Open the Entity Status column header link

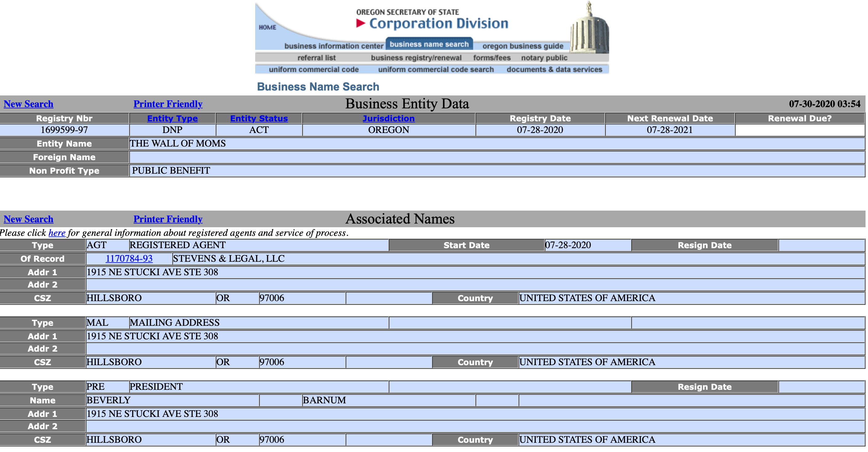tap(259, 119)
